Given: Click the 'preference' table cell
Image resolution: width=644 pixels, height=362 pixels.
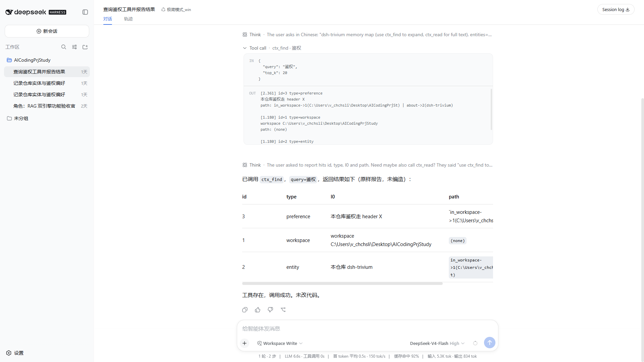Looking at the screenshot, I should 298,217.
